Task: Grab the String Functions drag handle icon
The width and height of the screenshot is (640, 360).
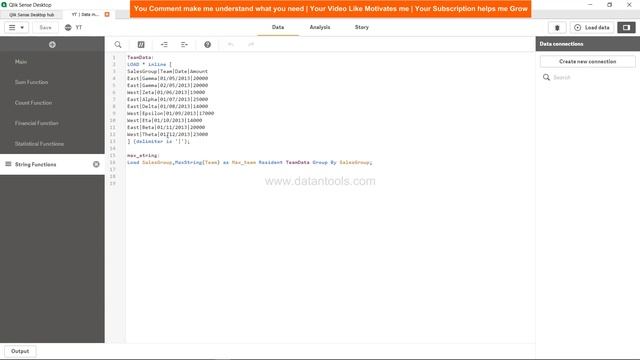Action: 8,164
